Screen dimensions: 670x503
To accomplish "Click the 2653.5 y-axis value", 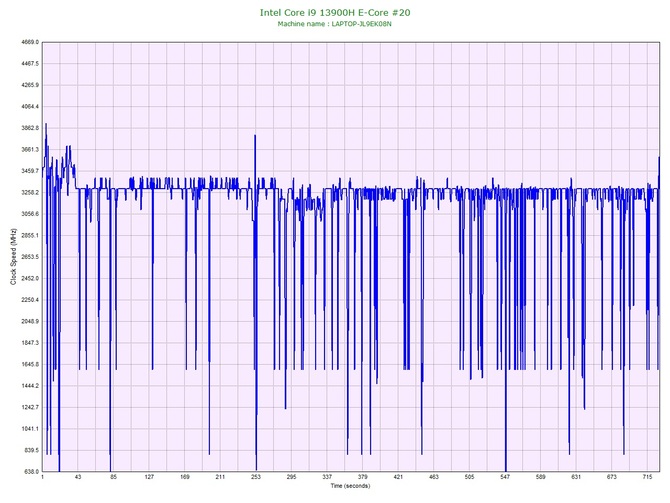I will coord(30,257).
